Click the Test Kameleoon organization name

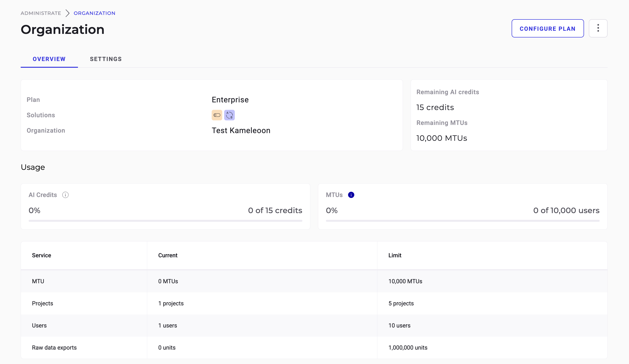[241, 131]
